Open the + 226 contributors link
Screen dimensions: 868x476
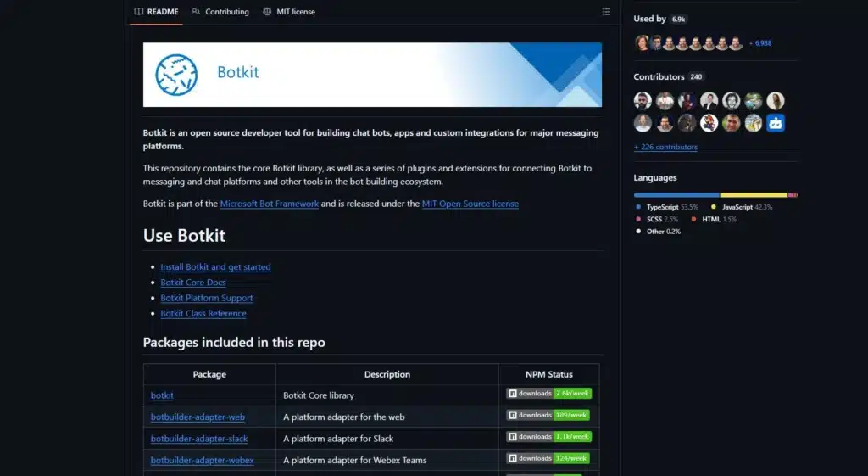(665, 147)
